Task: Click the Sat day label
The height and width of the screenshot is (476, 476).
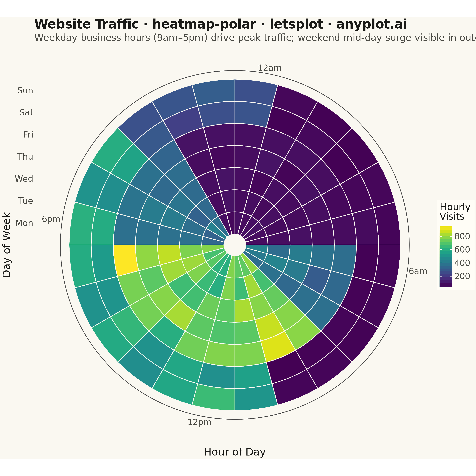Action: [26, 113]
